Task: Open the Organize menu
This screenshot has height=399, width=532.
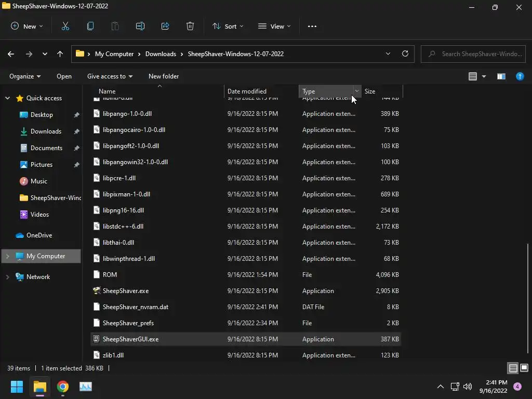Action: click(x=25, y=76)
